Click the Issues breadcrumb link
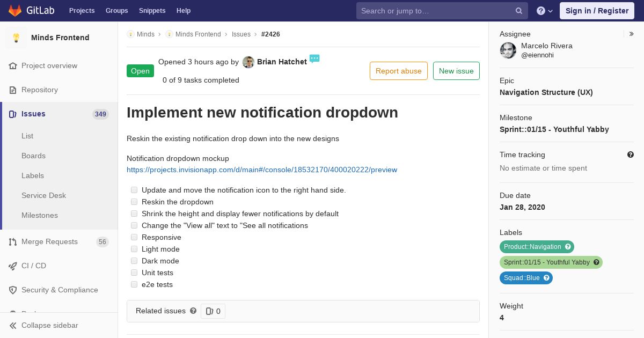Image resolution: width=644 pixels, height=338 pixels. pos(241,34)
